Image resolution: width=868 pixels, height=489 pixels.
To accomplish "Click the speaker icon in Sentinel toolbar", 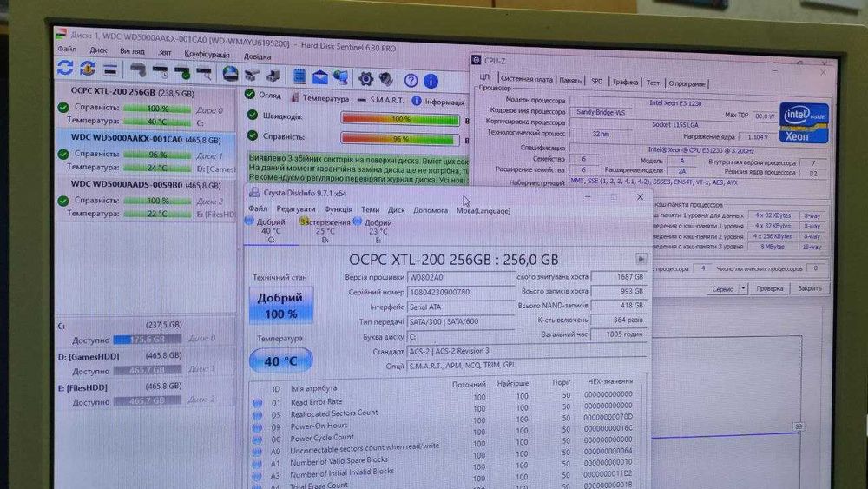I will pyautogui.click(x=386, y=79).
